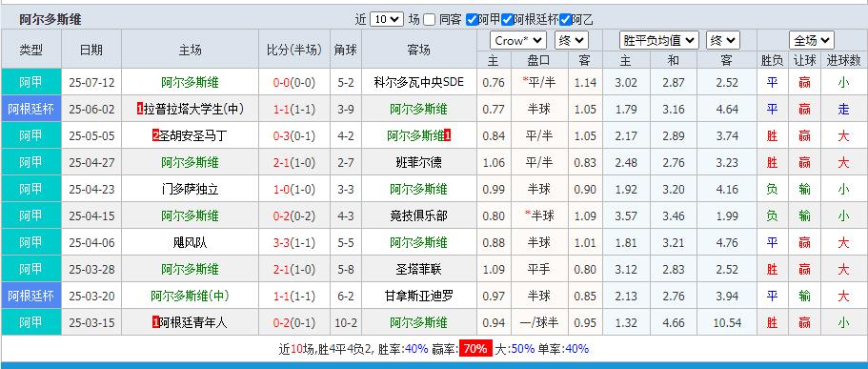The height and width of the screenshot is (369, 868).
Task: Click the red card badge beside 阿根廷青年人
Action: (x=155, y=322)
